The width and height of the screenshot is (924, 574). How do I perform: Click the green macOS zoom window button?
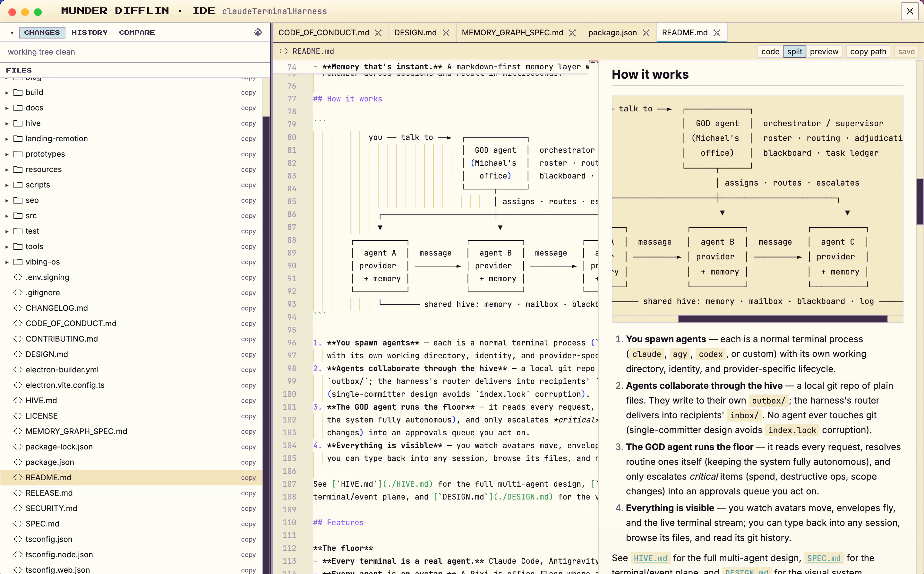point(38,12)
